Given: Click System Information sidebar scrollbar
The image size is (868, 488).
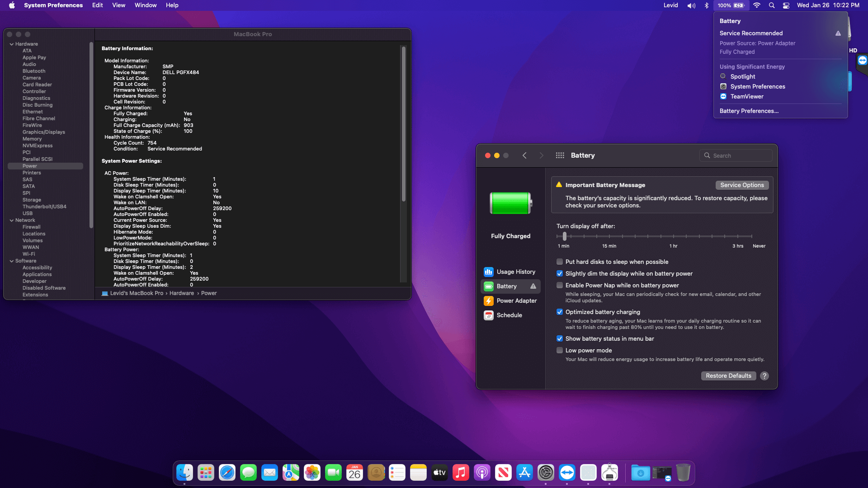Looking at the screenshot, I should 91,135.
